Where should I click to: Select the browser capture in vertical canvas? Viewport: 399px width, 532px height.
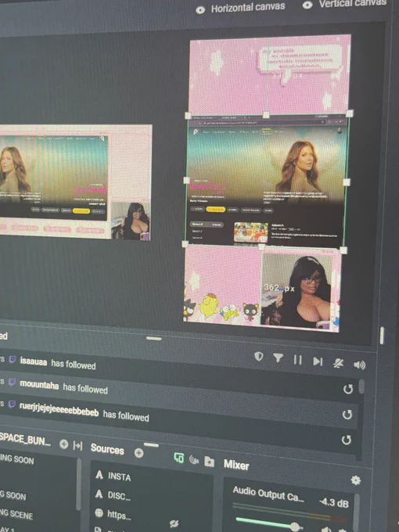coord(266,183)
